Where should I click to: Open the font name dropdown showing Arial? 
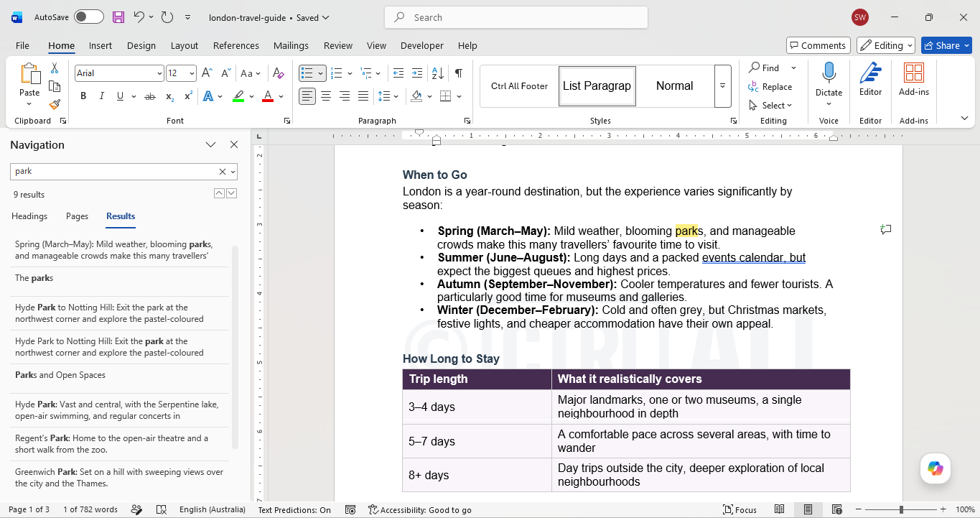159,73
